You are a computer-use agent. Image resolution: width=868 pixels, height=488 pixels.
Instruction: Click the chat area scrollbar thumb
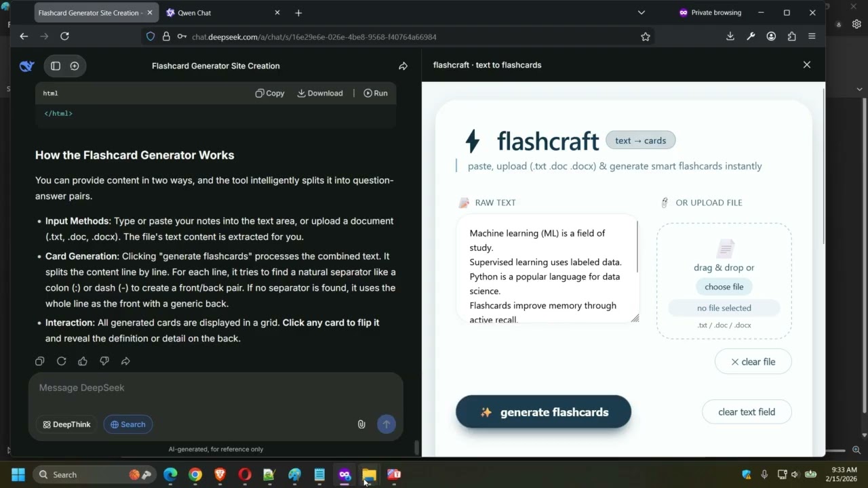(x=416, y=448)
